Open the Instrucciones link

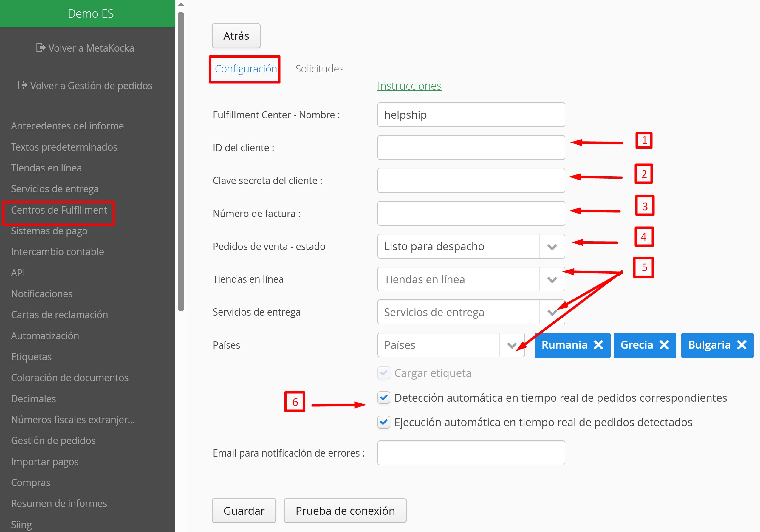(409, 86)
